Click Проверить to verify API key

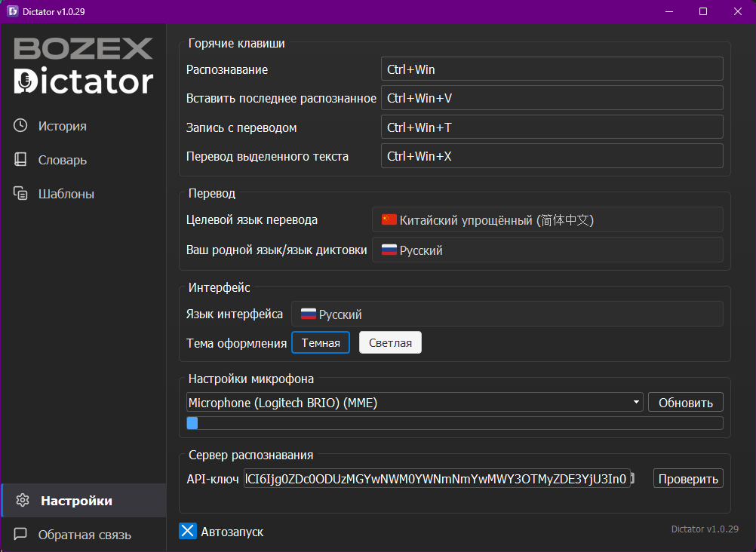pyautogui.click(x=688, y=478)
